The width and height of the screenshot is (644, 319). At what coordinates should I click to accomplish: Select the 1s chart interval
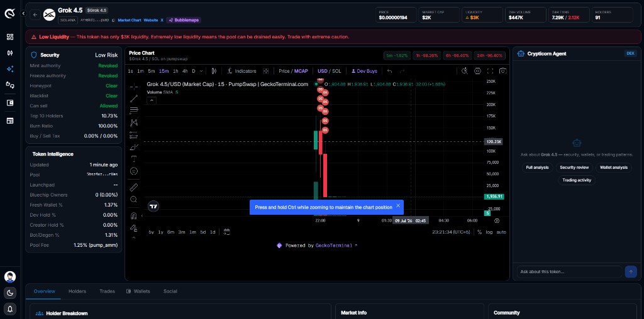click(131, 71)
